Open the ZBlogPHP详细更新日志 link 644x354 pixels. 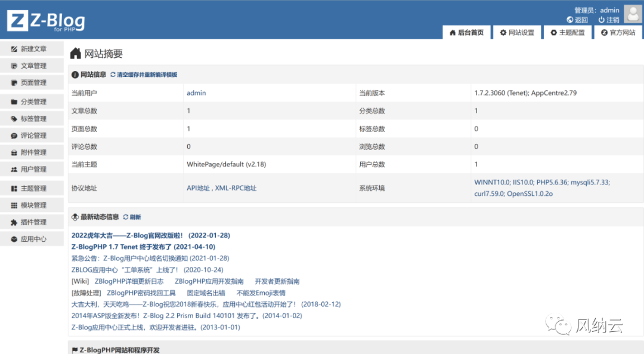129,281
